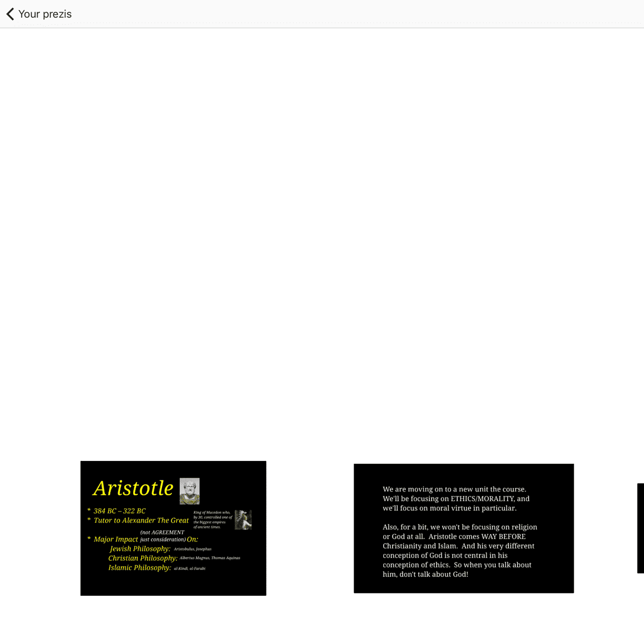Viewport: 644px width, 644px height.
Task: Select the 'We are moving on' paragraph
Action: pyautogui.click(x=456, y=499)
